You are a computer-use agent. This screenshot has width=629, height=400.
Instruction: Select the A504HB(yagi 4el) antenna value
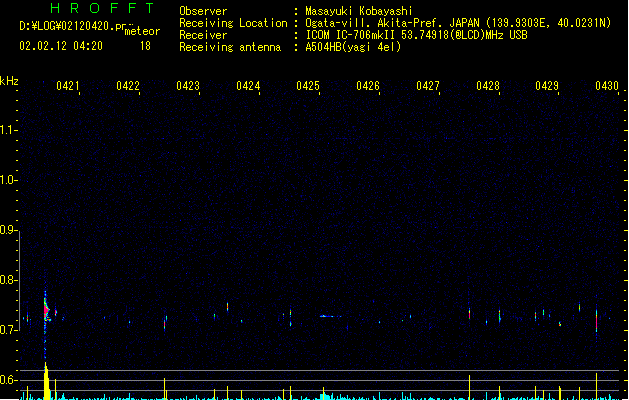(353, 47)
